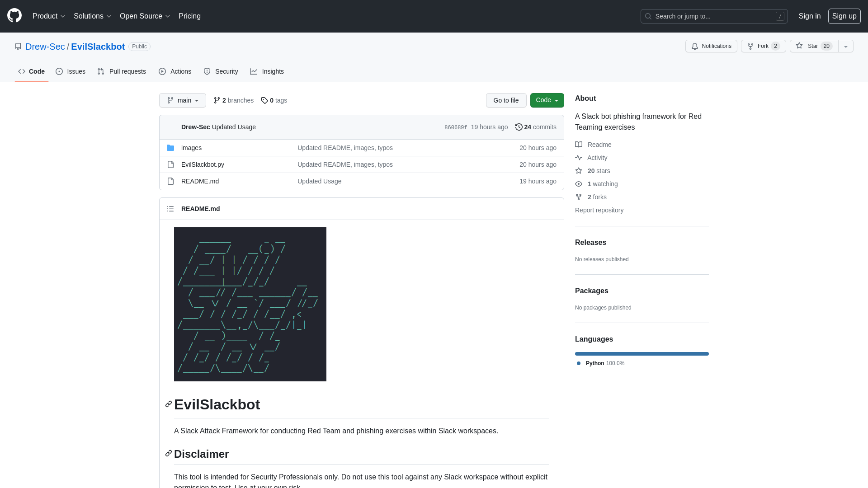Open the Drew-Sec owner link
This screenshot has width=868, height=488.
45,47
